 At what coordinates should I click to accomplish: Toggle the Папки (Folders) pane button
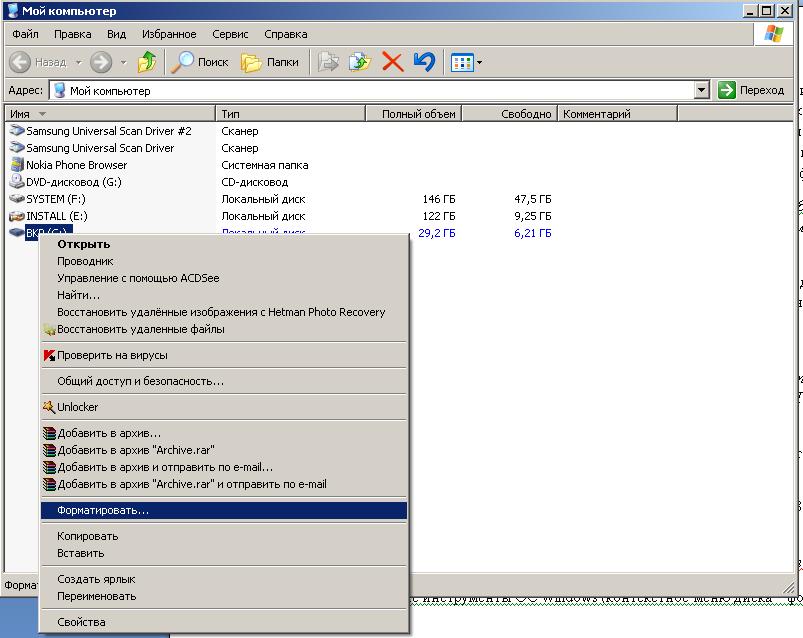point(270,62)
